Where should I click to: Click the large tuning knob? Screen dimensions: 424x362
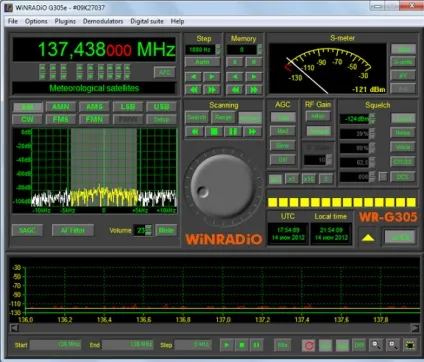(222, 187)
